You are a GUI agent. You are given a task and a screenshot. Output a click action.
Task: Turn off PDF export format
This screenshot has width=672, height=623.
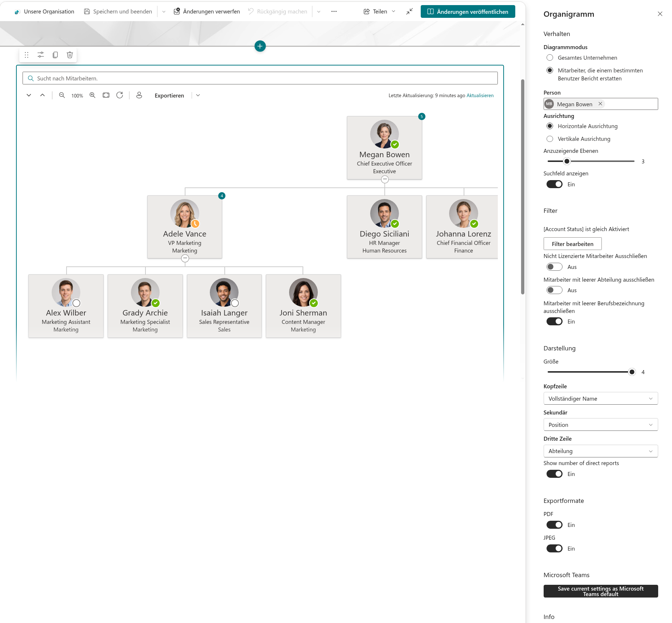(555, 525)
